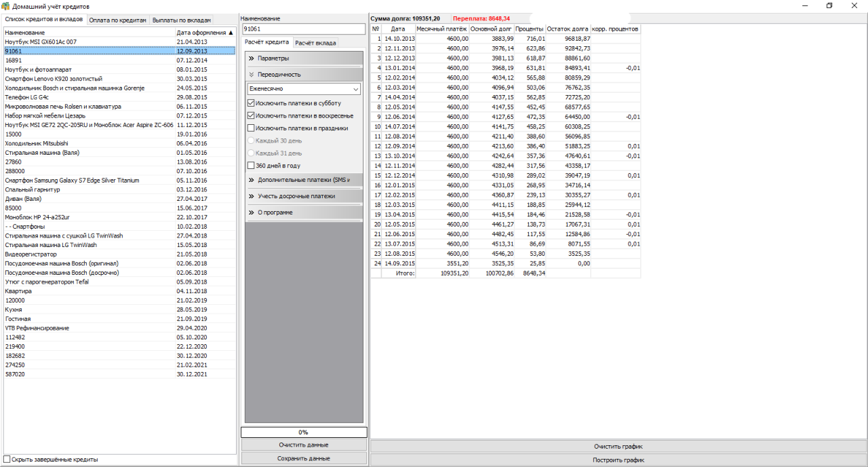Click the О программе double-chevron icon
Screen dimensions: 868x467
(251, 212)
